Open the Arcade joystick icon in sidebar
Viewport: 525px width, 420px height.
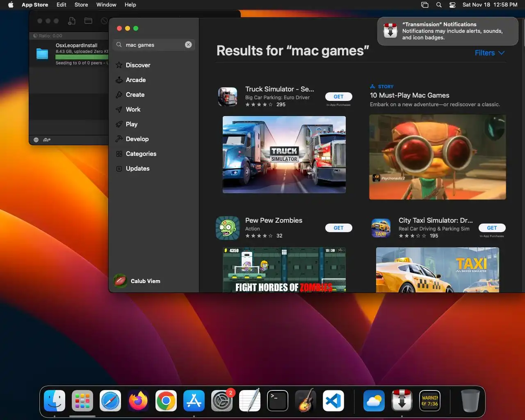tap(119, 80)
